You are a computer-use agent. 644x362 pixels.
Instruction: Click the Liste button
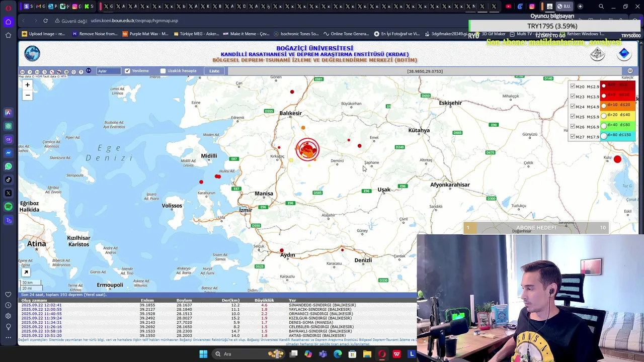pos(214,71)
